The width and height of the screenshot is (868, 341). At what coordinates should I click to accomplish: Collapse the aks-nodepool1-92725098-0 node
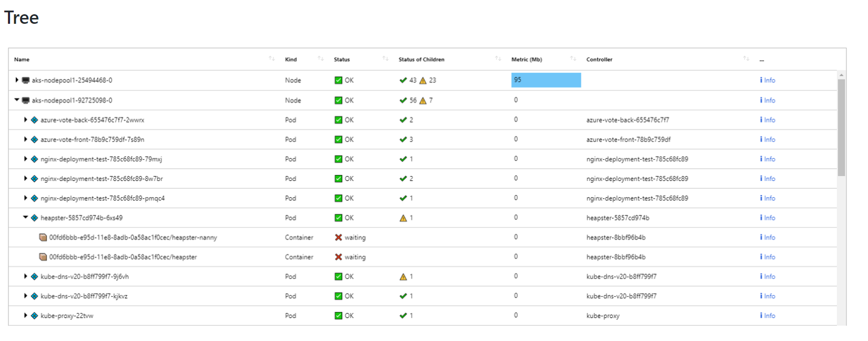[x=17, y=100]
